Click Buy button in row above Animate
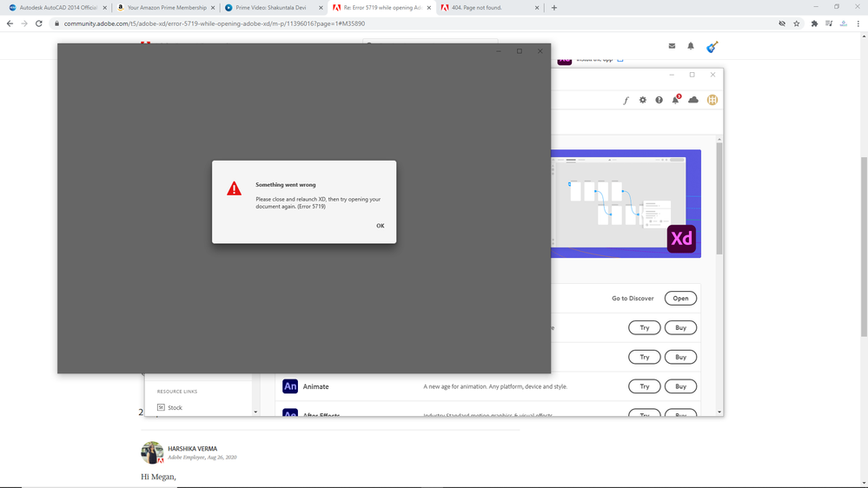This screenshot has width=868, height=488. coord(680,357)
